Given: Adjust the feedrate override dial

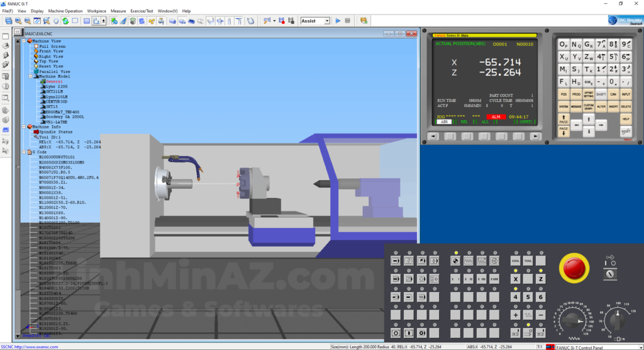Looking at the screenshot, I should [x=574, y=320].
